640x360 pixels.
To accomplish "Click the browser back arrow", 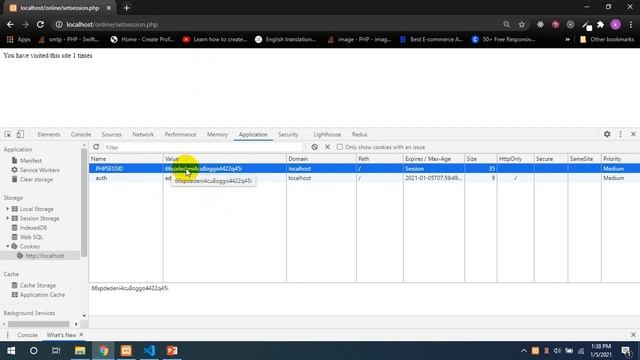I will click(x=10, y=24).
